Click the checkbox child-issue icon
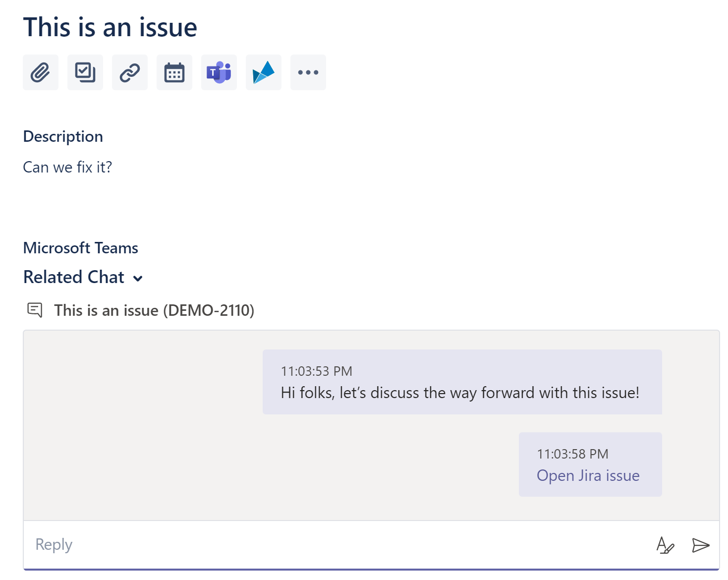The image size is (728, 580). coord(85,72)
